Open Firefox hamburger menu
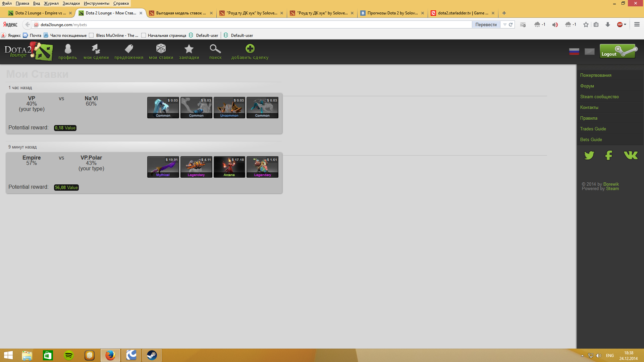This screenshot has height=362, width=644. click(x=637, y=24)
